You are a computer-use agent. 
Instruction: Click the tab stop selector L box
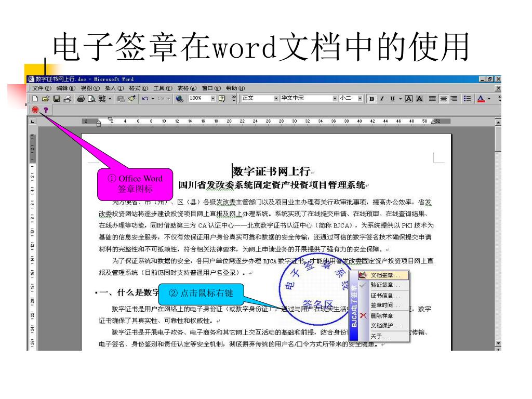click(x=32, y=121)
